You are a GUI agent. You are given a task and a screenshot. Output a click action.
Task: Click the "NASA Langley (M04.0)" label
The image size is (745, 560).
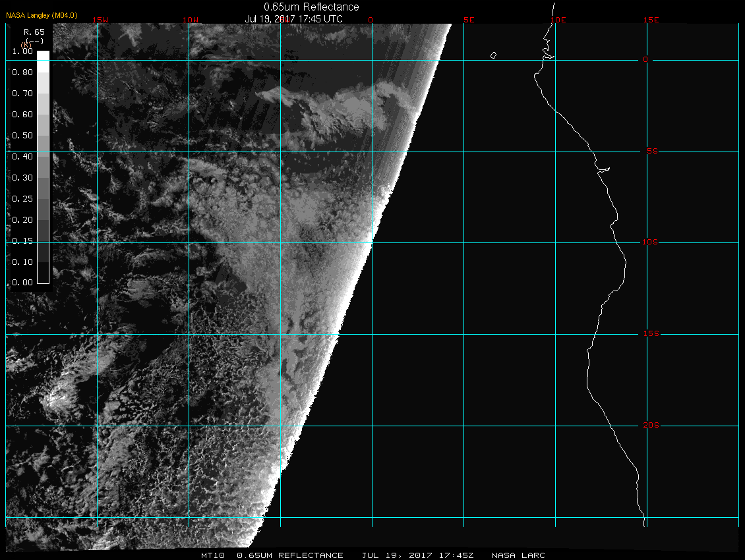(42, 15)
